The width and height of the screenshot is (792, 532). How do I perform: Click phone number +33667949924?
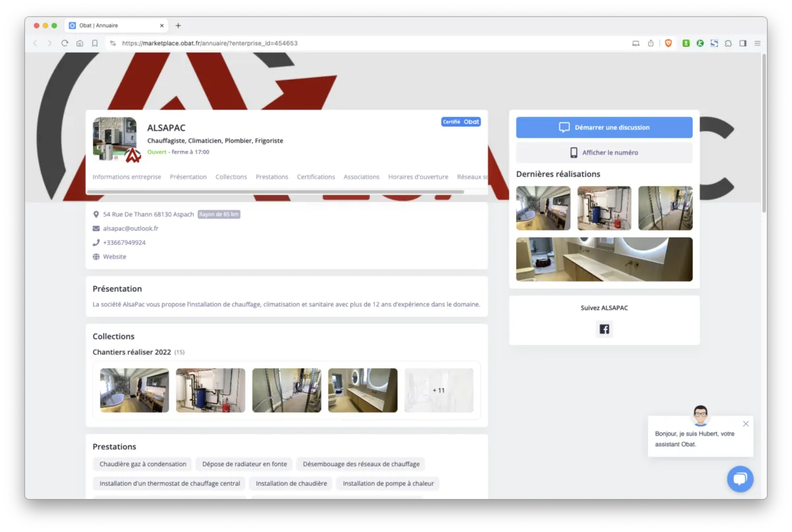coord(124,243)
